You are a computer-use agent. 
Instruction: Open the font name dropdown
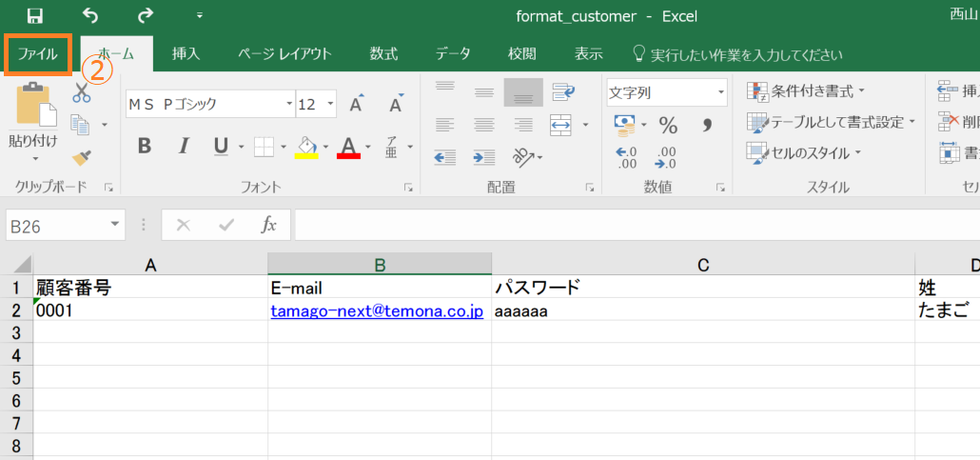point(288,104)
